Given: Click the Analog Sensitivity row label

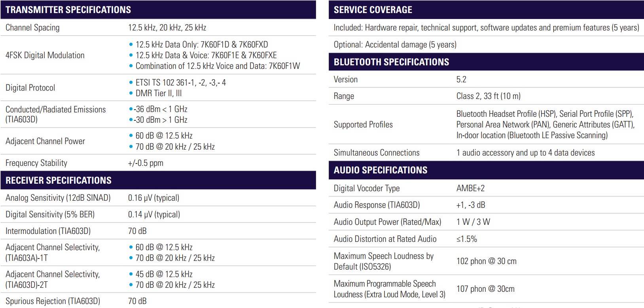Looking at the screenshot, I should (x=58, y=198).
